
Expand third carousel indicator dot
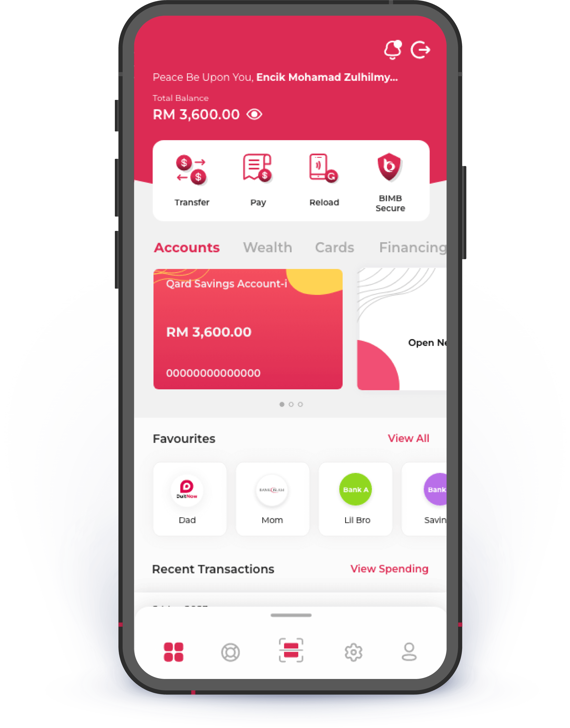coord(300,404)
